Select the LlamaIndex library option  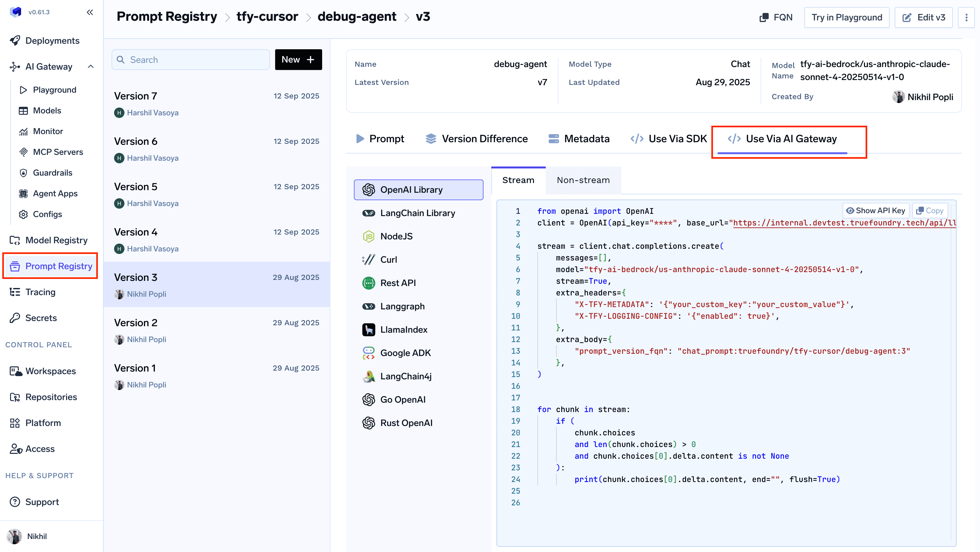(x=403, y=329)
